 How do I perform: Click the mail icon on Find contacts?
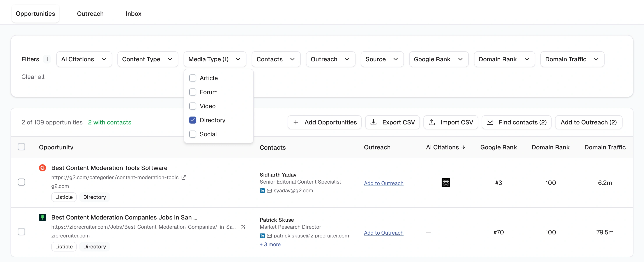click(490, 122)
